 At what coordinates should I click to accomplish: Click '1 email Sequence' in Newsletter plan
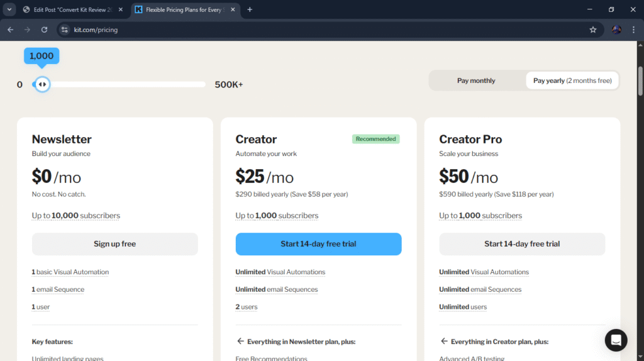click(58, 289)
